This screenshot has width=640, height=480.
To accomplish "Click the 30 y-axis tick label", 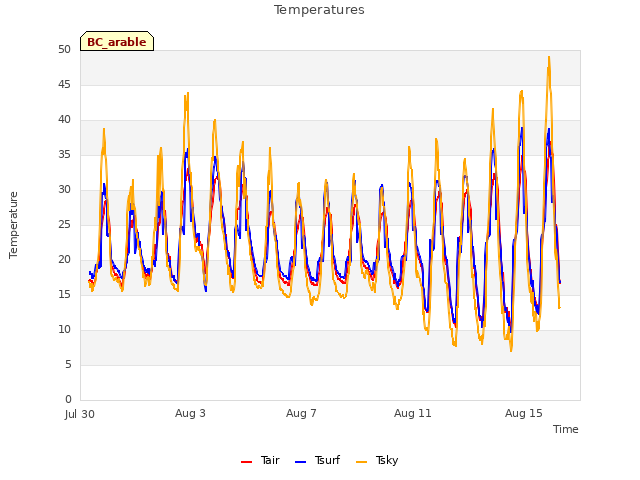I will pos(64,189).
